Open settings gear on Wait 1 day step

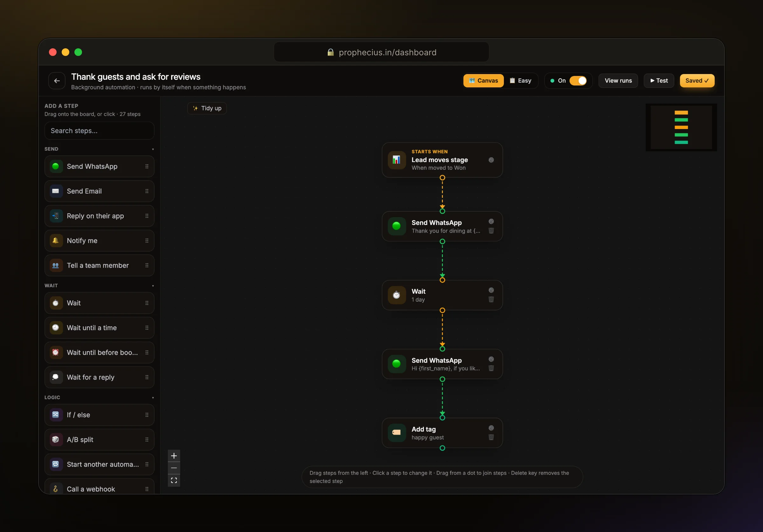tap(491, 290)
